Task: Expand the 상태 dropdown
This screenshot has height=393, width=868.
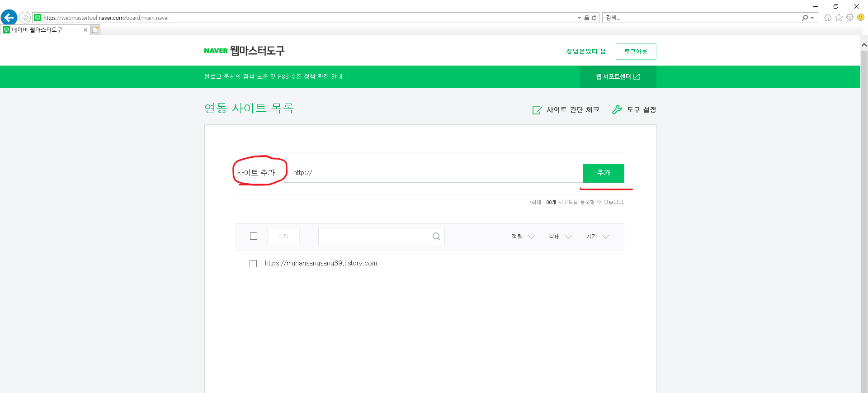Action: tap(561, 237)
